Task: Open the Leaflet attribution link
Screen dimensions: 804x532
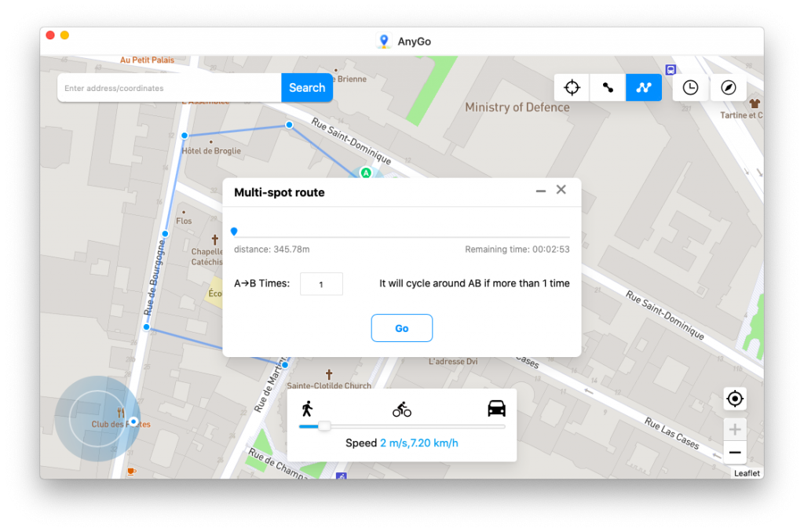Action: pyautogui.click(x=746, y=472)
